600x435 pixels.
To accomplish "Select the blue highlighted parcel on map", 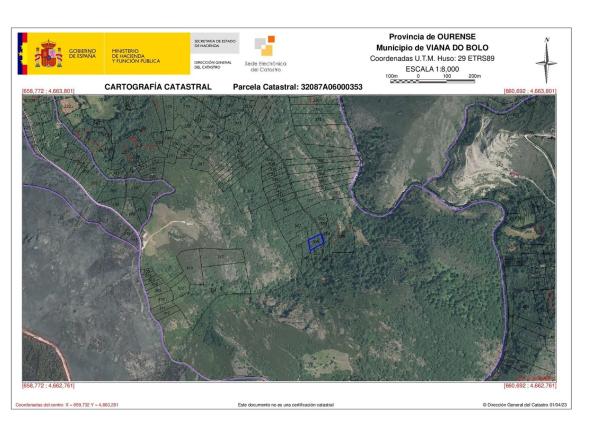I will click(315, 242).
